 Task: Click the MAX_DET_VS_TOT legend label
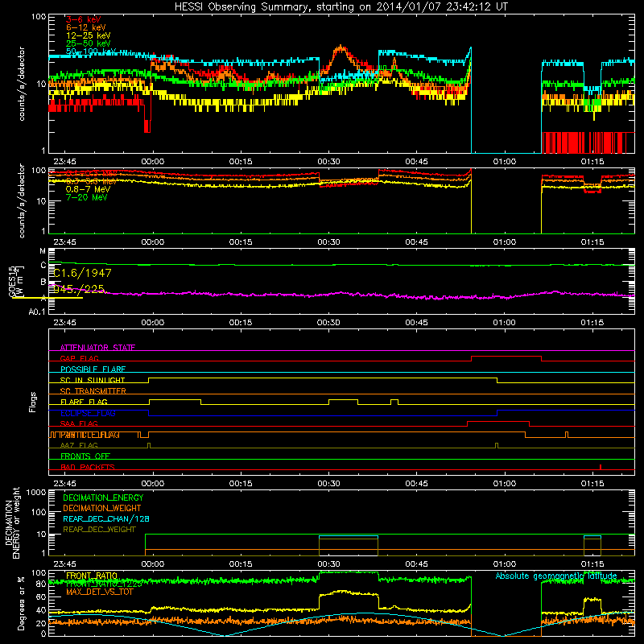point(99,592)
